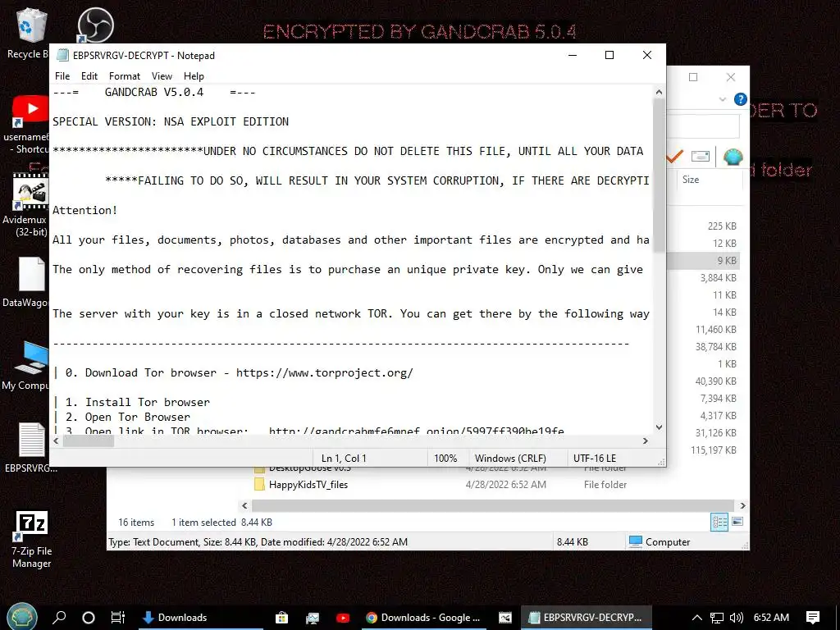Switch to Downloads - Google Chrome taskbar button
Viewport: 840px width, 630px height.
pos(423,617)
